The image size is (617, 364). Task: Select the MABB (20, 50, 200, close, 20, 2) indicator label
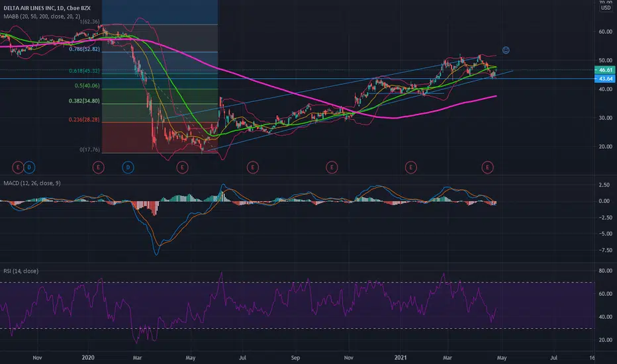(42, 16)
